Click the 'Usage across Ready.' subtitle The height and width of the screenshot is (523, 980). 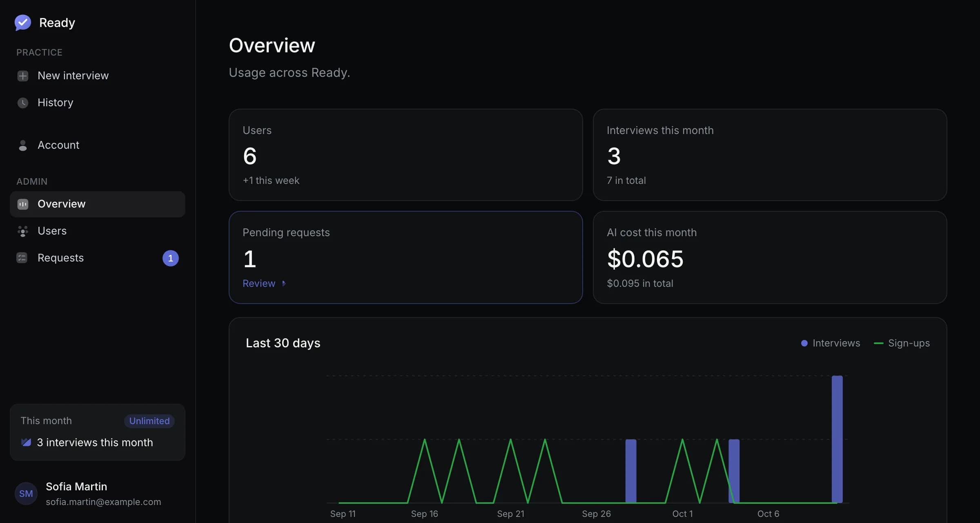point(290,72)
